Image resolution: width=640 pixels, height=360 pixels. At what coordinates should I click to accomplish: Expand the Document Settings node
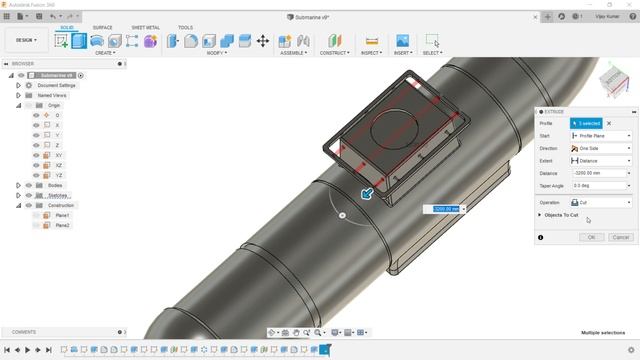click(18, 85)
